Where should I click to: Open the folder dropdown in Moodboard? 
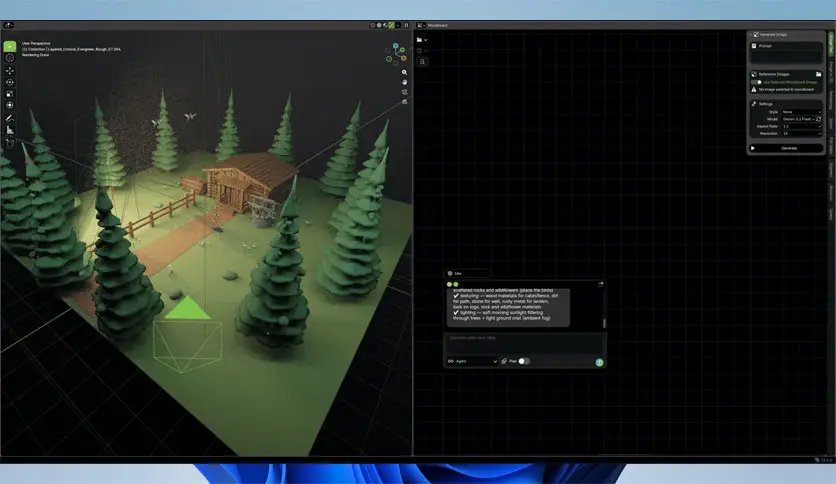point(422,40)
